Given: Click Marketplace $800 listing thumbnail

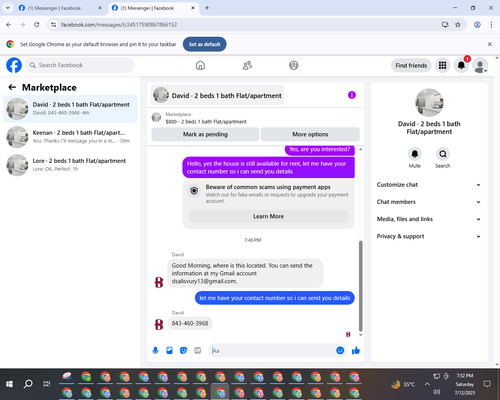Looking at the screenshot, I should (x=156, y=117).
